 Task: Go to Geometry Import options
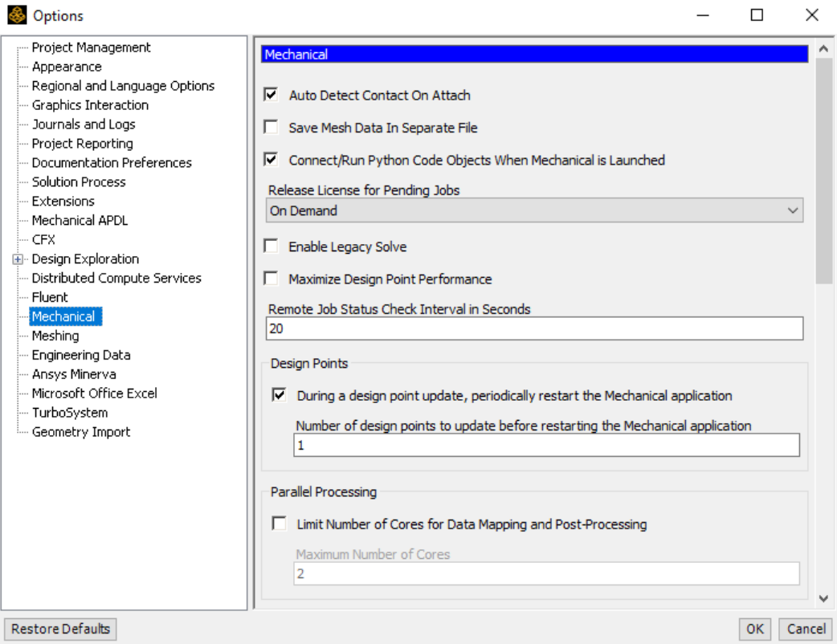[x=81, y=432]
